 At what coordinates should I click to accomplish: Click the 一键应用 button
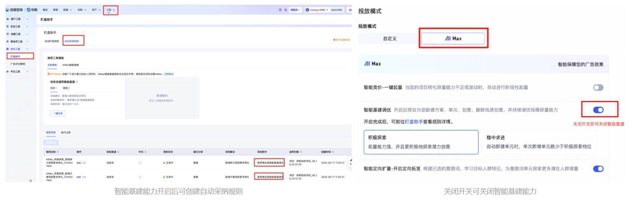tap(58, 113)
